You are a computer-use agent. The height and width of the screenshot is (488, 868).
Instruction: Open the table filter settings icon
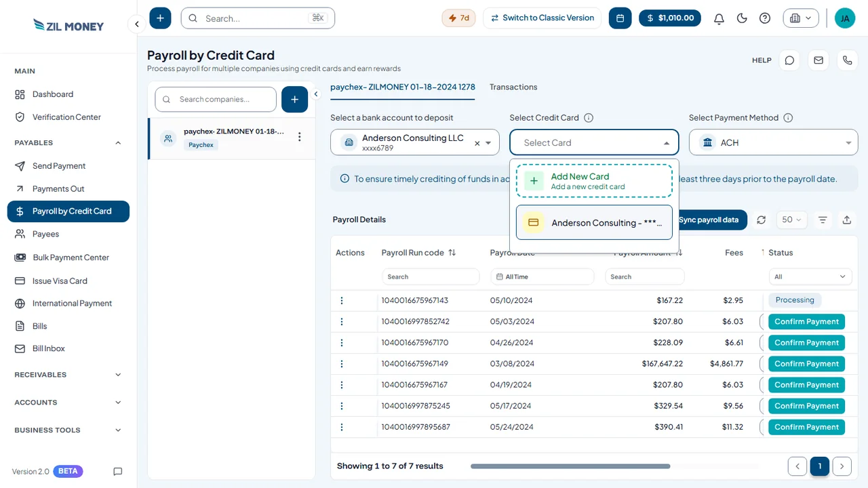tap(823, 220)
